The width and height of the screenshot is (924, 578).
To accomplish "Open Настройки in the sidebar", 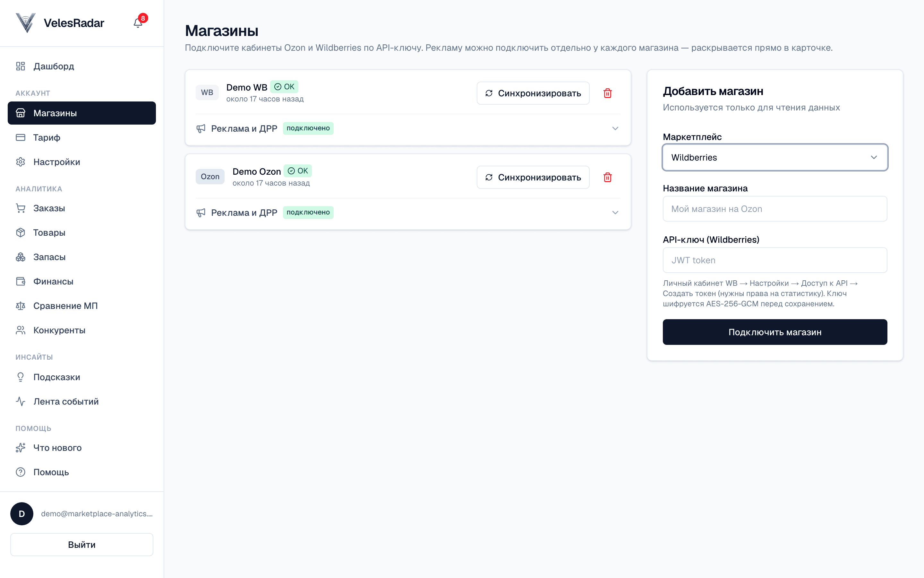I will [82, 162].
